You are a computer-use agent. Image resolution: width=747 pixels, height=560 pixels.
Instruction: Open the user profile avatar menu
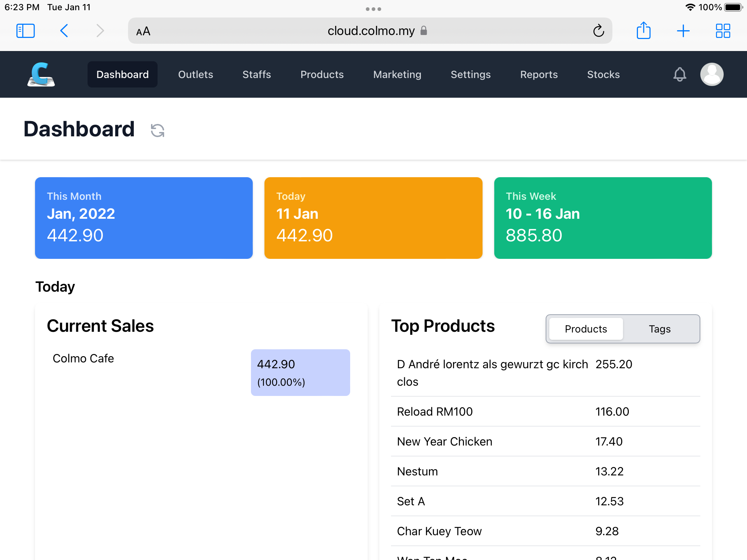coord(712,74)
